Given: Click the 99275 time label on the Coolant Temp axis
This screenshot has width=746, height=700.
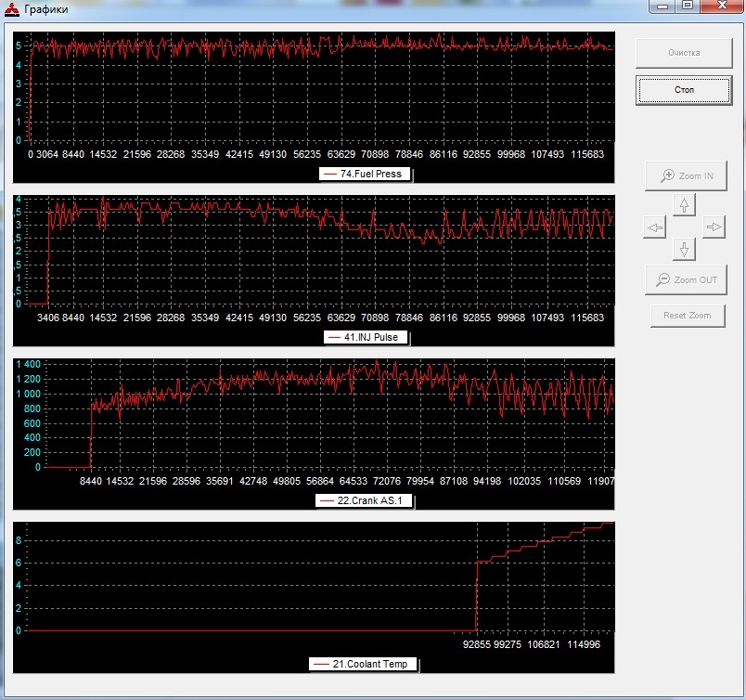Looking at the screenshot, I should pos(508,644).
